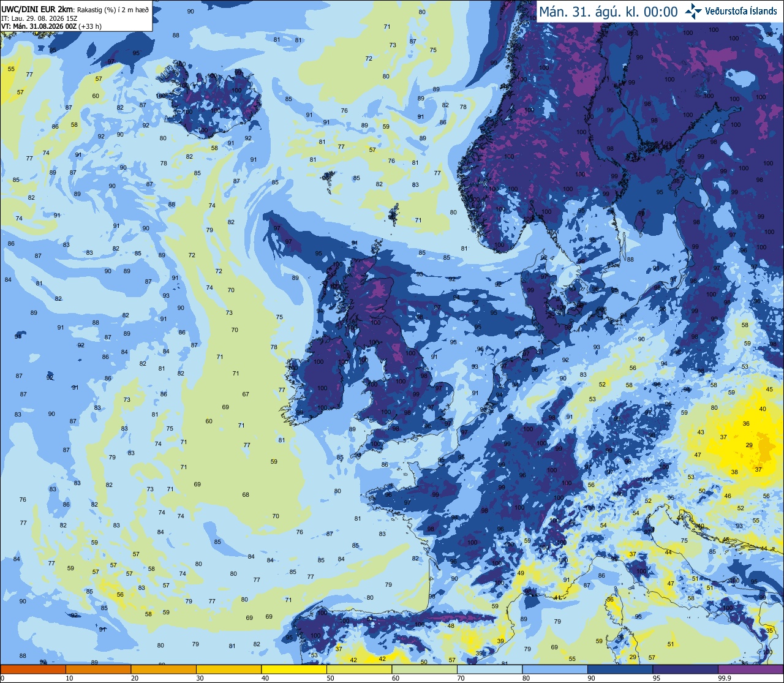784x683 pixels.
Task: Click the 29 humidity value in the yellow region
Action: [749, 445]
